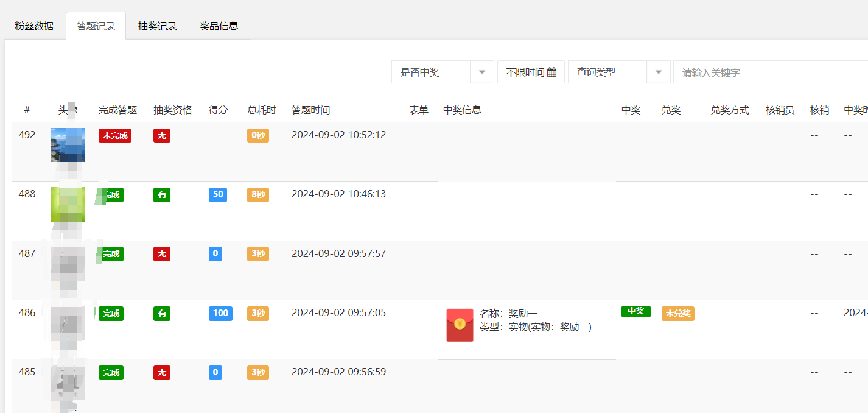Click the 3秒 badge in row 487

(258, 254)
